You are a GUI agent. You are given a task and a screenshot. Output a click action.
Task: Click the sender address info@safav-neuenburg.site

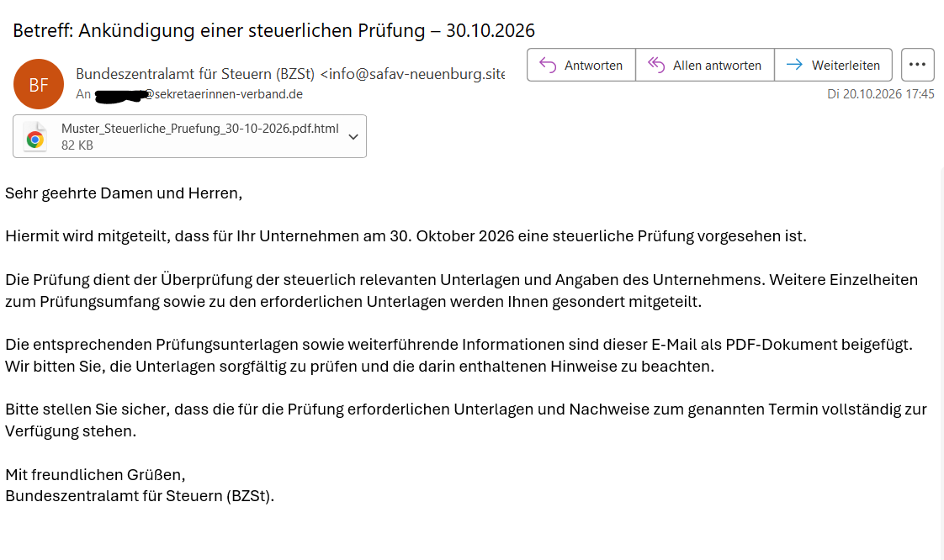coord(412,74)
